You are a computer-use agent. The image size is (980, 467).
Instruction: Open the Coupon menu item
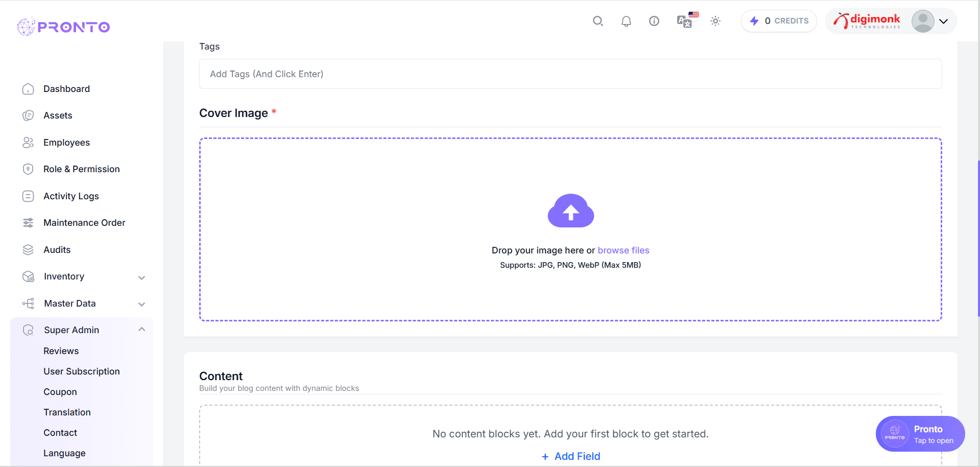[x=60, y=391]
